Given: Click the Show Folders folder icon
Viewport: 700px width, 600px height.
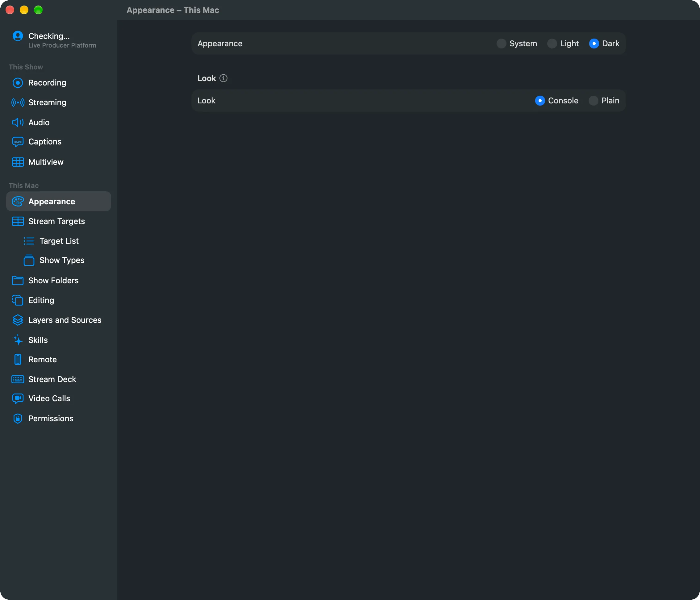Looking at the screenshot, I should [x=18, y=281].
